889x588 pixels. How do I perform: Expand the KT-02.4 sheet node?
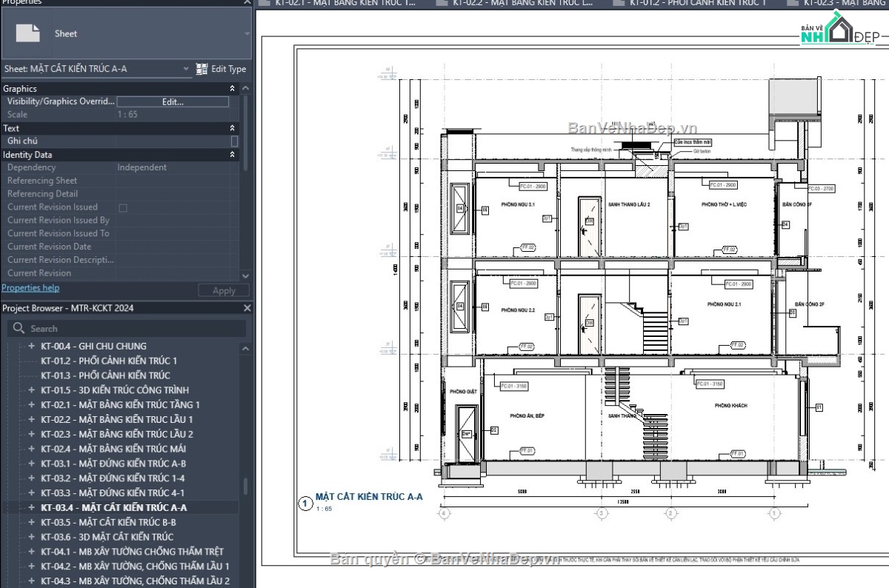(31, 449)
